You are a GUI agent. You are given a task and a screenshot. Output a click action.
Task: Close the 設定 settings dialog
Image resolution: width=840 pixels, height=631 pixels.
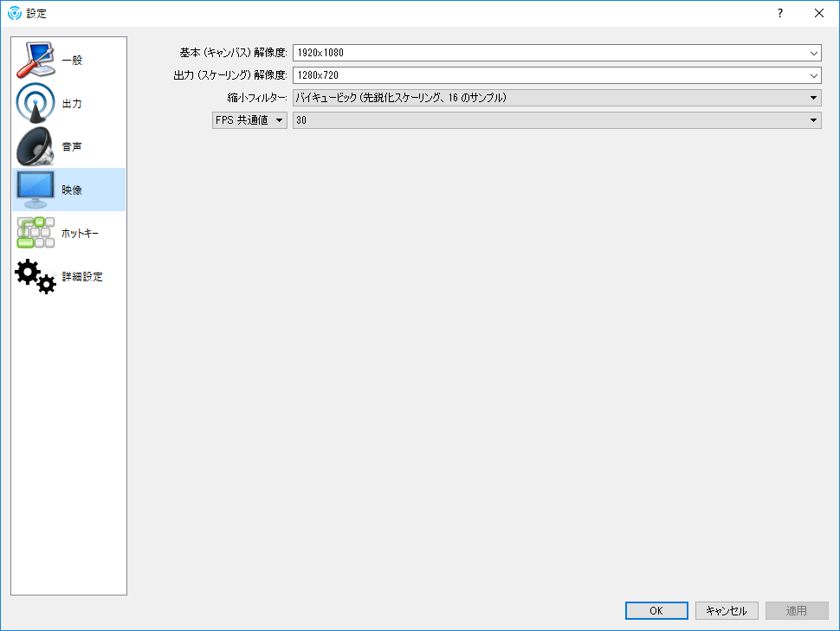pos(819,13)
